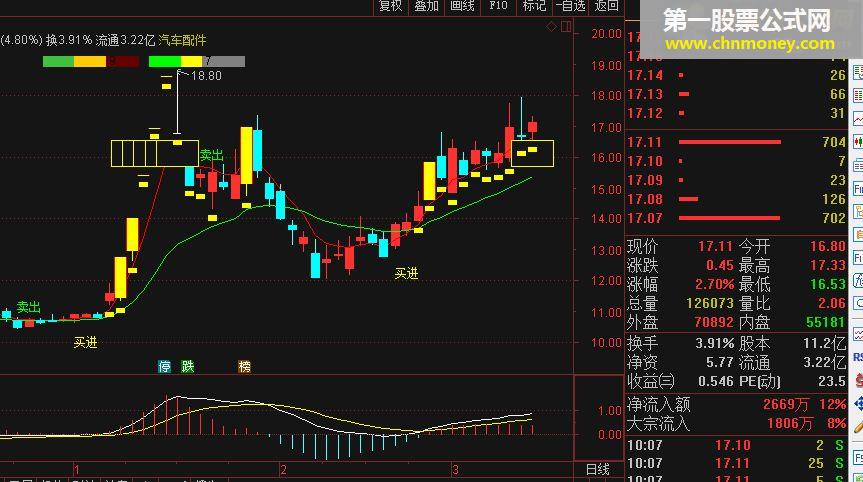Click the -自选 watchlist remove button
The width and height of the screenshot is (863, 482).
point(570,6)
